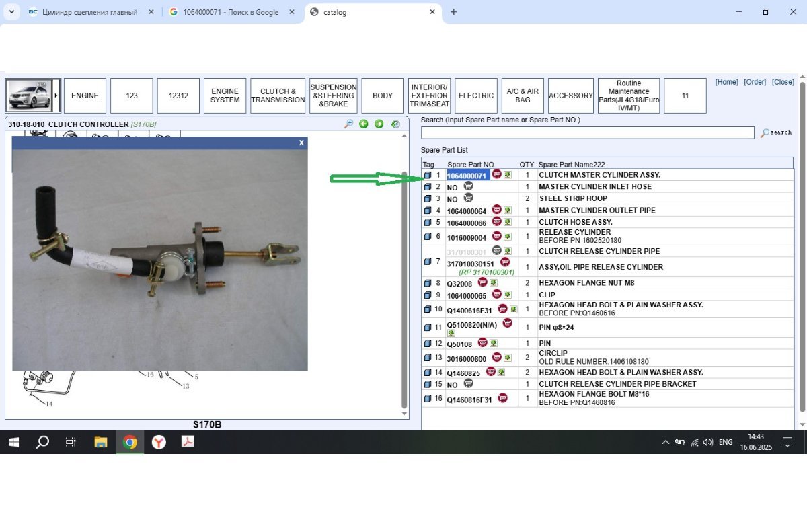The width and height of the screenshot is (807, 532).
Task: Add part 1064000065 to cart
Action: (496, 295)
